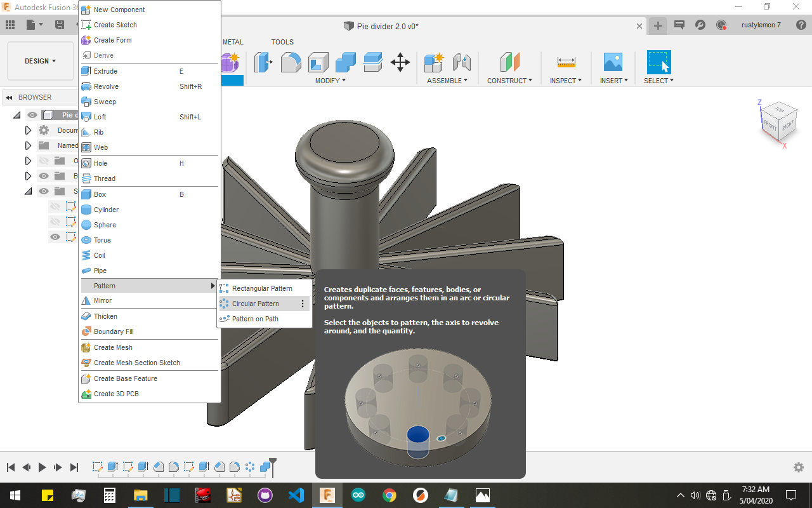Open the Calculator from taskbar
The image size is (812, 508).
point(109,495)
